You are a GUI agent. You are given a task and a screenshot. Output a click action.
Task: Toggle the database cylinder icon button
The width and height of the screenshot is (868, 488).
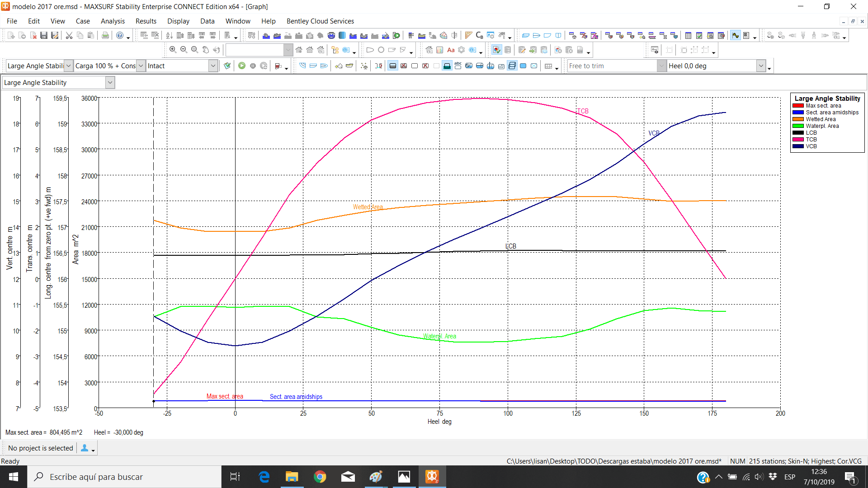[x=508, y=50]
